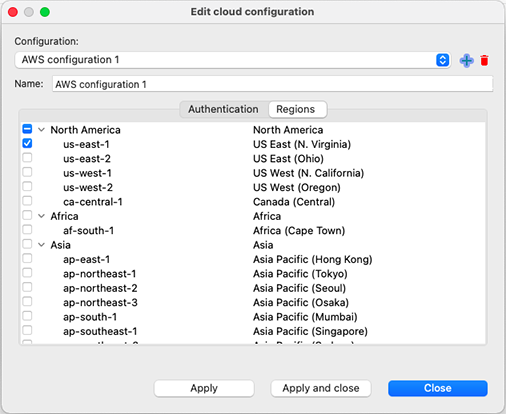The image size is (506, 414).
Task: Click 'Asia Pacific (Seoul)' text
Action: pos(300,288)
